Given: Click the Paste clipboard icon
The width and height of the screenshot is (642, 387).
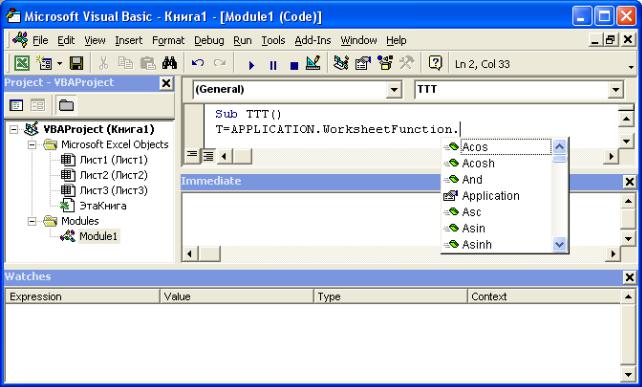Looking at the screenshot, I should 147,63.
